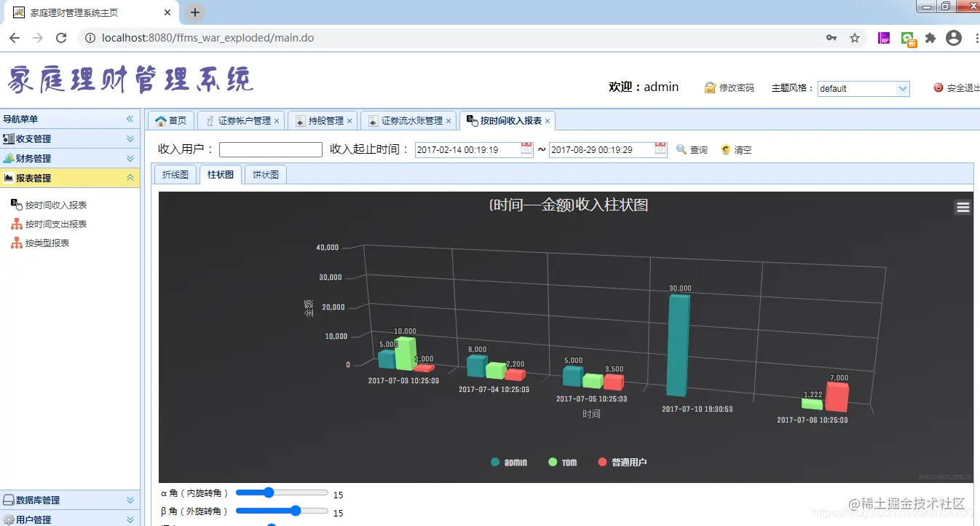Collapse the 导航菜单 navigation panel
The height and width of the screenshot is (526, 980).
(130, 119)
